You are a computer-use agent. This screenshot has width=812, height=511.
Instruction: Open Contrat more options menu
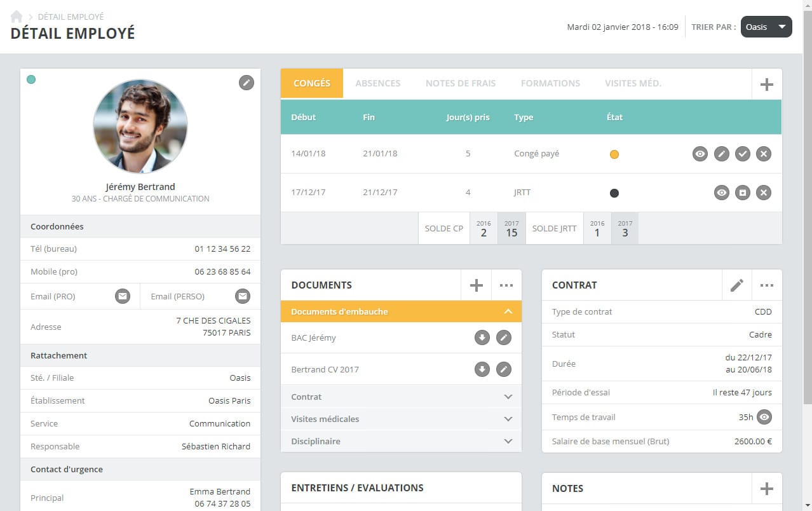click(x=767, y=285)
